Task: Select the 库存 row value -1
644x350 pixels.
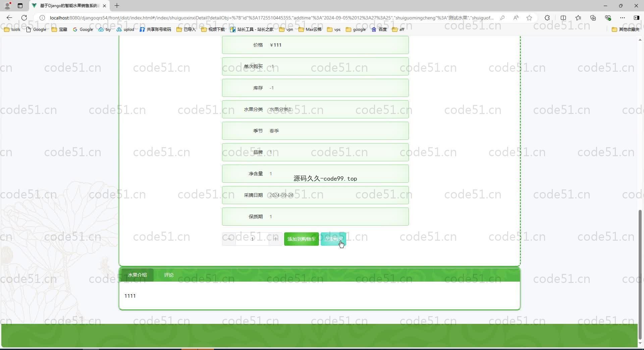Action: point(272,88)
